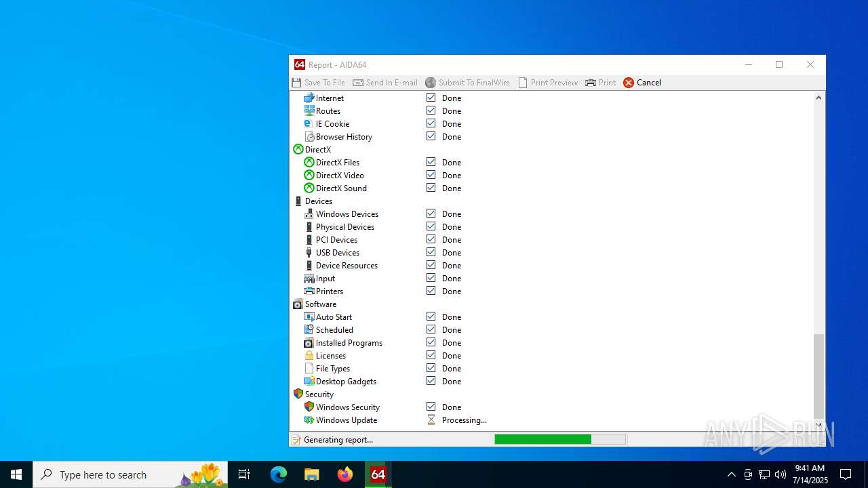Screen dimensions: 868x488
Task: Click the scrollbar up arrow
Action: (818, 98)
